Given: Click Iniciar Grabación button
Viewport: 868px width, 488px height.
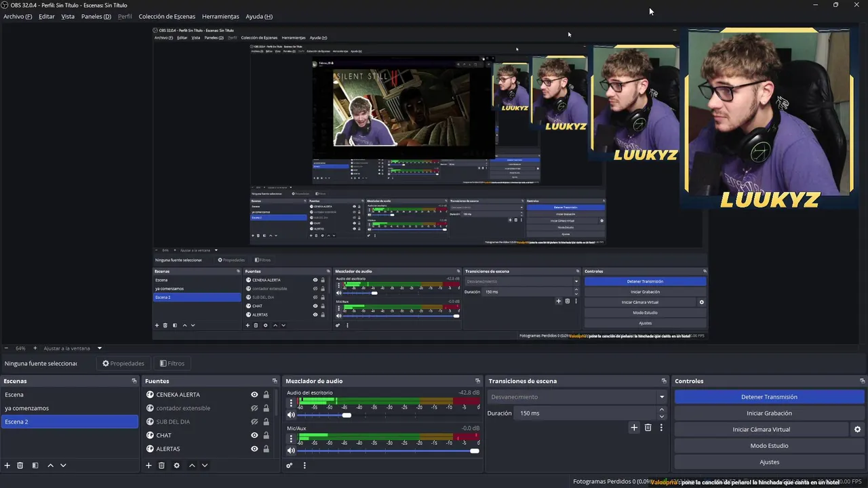Looking at the screenshot, I should click(x=769, y=413).
